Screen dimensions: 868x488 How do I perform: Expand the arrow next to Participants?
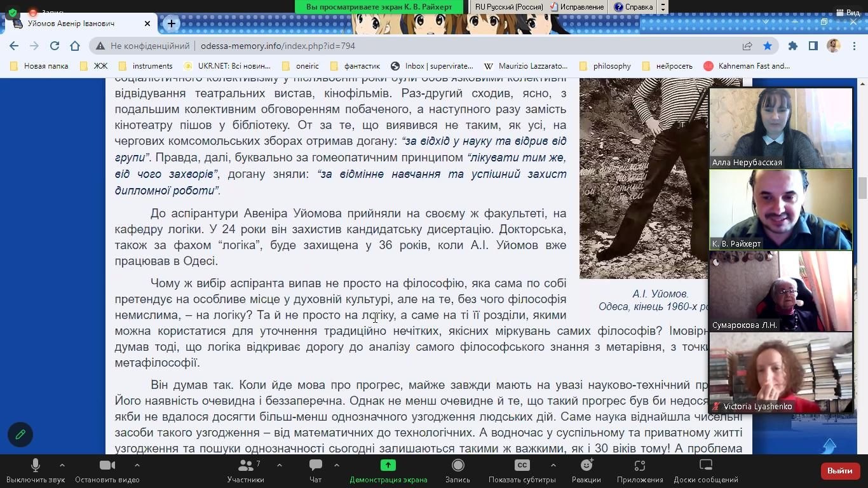click(280, 465)
